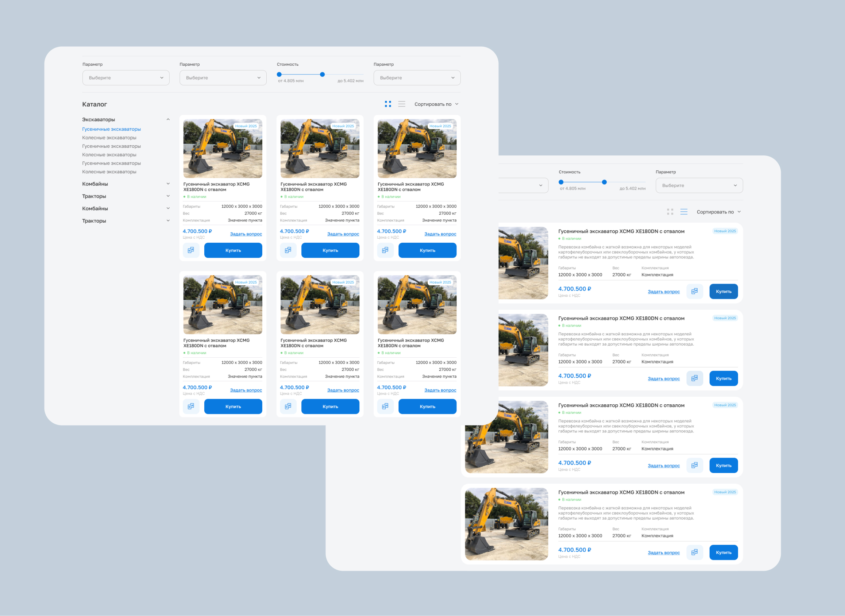845x616 pixels.
Task: Open Параметр dropdown right of Стоимость in grid catalog
Action: pyautogui.click(x=417, y=78)
